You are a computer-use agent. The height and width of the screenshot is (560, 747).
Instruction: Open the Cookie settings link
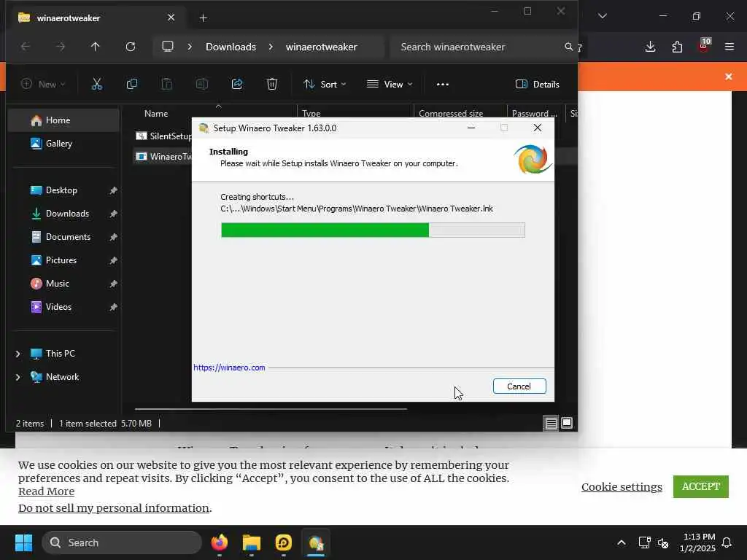622,486
